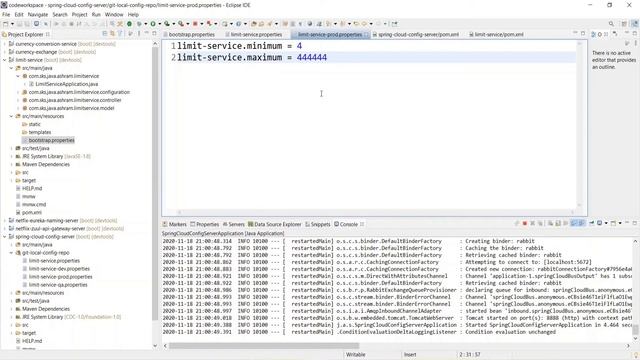Open the New file wizard icon
The width and height of the screenshot is (640, 360).
[5, 24]
